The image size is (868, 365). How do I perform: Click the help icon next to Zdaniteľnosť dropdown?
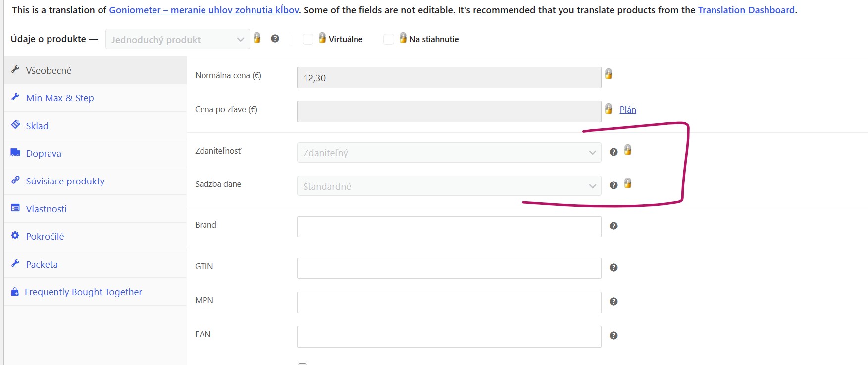click(613, 152)
